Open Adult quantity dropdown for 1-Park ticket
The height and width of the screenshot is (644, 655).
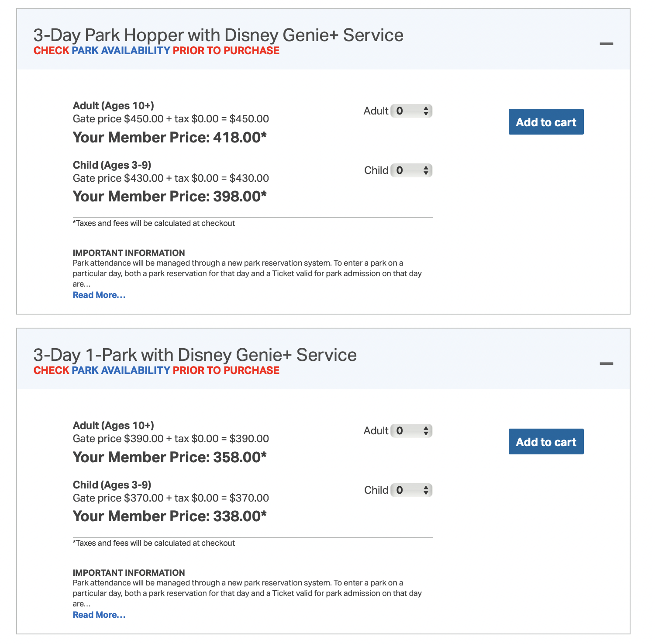click(x=411, y=431)
